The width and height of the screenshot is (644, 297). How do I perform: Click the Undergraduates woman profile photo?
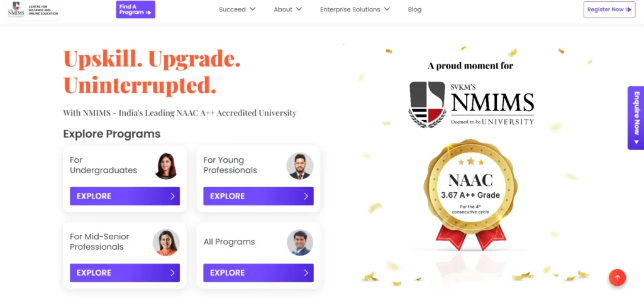[x=166, y=166]
